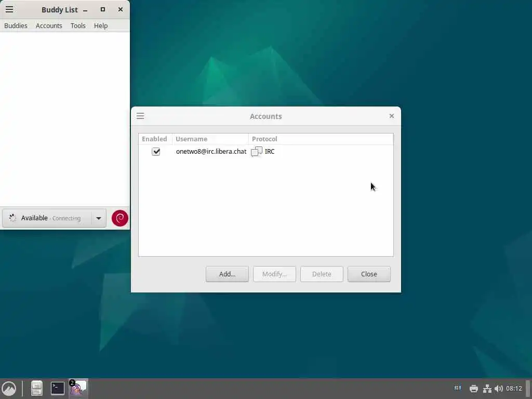Sort by Protocol column header
The image size is (532, 399).
[x=321, y=139]
